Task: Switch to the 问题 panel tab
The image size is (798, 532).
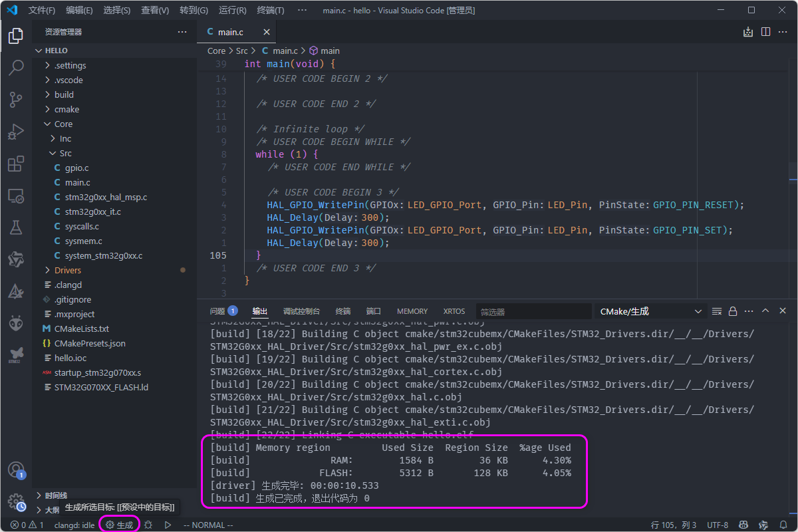Action: click(223, 311)
